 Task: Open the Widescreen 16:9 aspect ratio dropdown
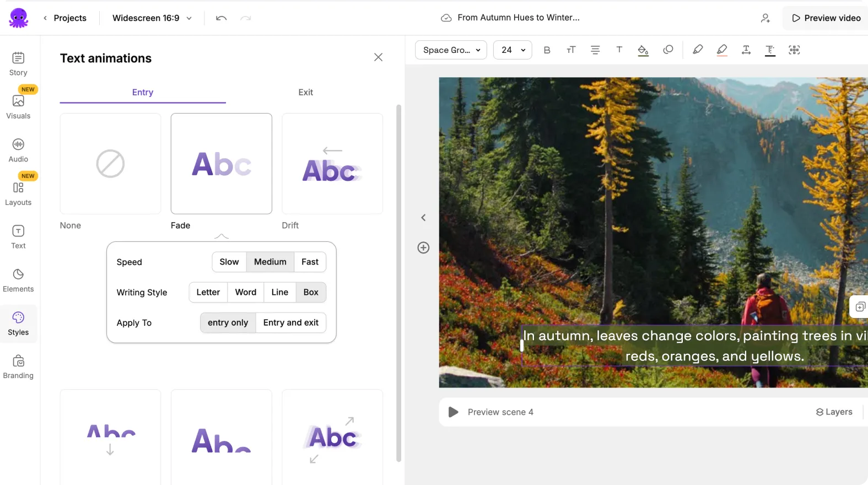pyautogui.click(x=152, y=18)
